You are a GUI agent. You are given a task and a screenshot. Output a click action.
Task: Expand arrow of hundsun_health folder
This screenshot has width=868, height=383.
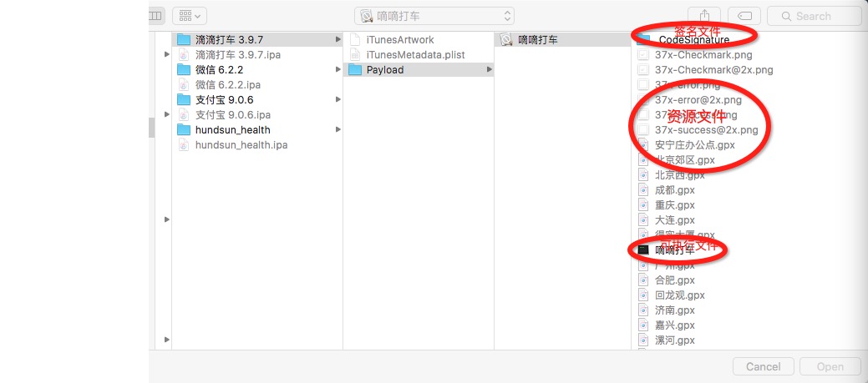point(338,129)
